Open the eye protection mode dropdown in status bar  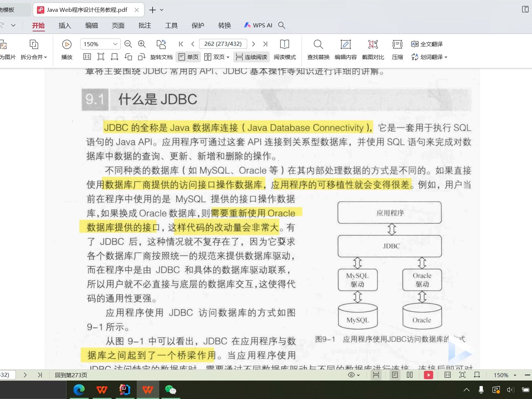(x=358, y=375)
